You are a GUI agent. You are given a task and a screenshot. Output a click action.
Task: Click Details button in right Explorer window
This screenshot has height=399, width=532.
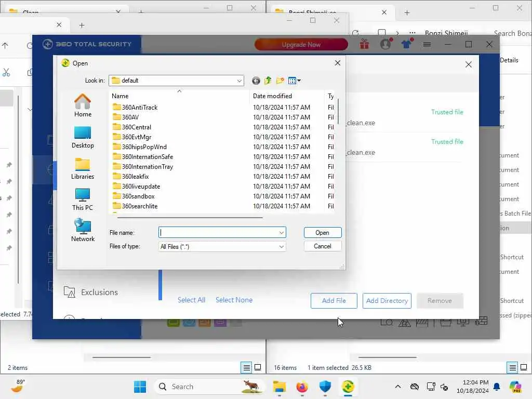click(x=509, y=60)
